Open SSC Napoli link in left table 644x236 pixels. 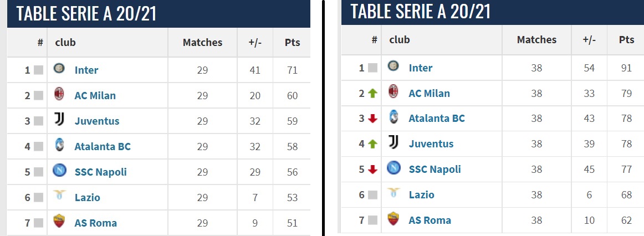click(101, 172)
